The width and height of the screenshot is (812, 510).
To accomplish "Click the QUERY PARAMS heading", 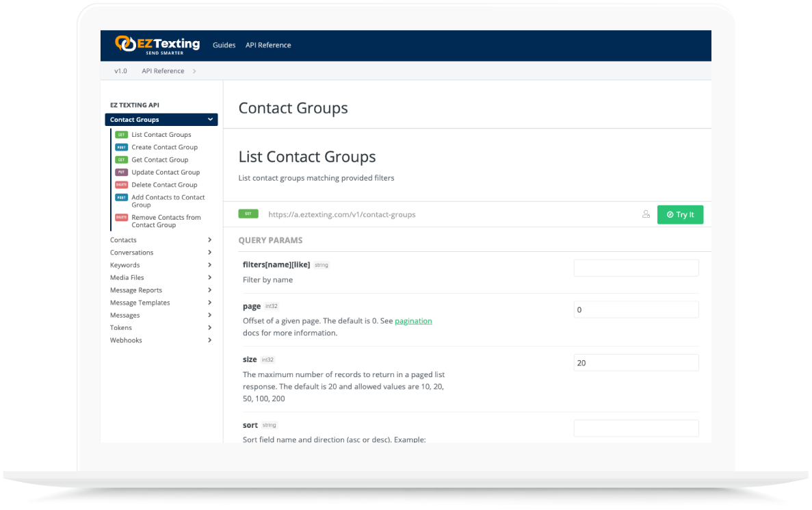I will (x=270, y=240).
